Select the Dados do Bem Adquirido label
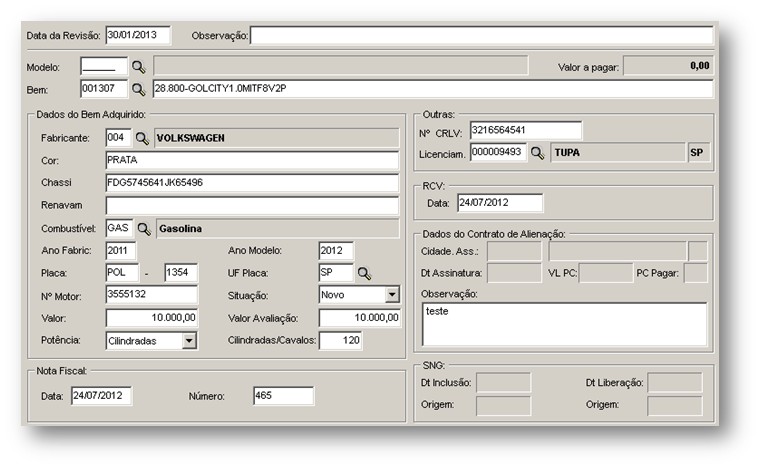This screenshot has width=761, height=468. [x=91, y=115]
